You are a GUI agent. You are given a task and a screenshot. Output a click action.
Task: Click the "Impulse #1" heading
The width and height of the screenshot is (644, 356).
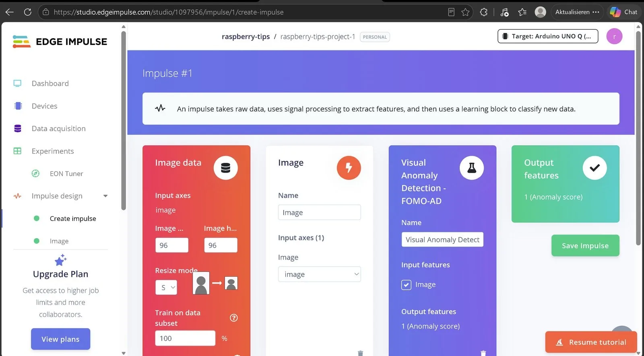167,73
